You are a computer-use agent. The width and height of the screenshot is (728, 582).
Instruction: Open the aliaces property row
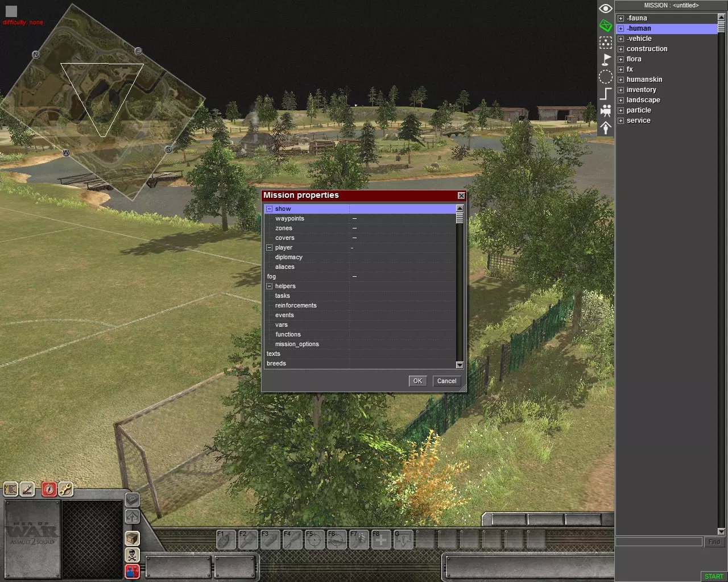tap(361, 267)
